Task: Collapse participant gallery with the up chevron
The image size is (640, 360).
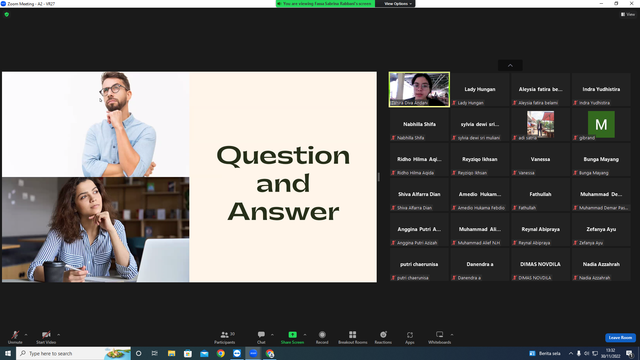Action: click(510, 65)
